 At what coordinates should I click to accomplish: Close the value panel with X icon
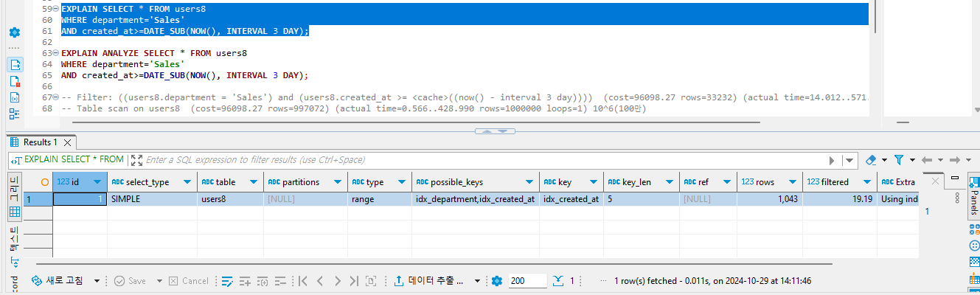click(x=935, y=181)
